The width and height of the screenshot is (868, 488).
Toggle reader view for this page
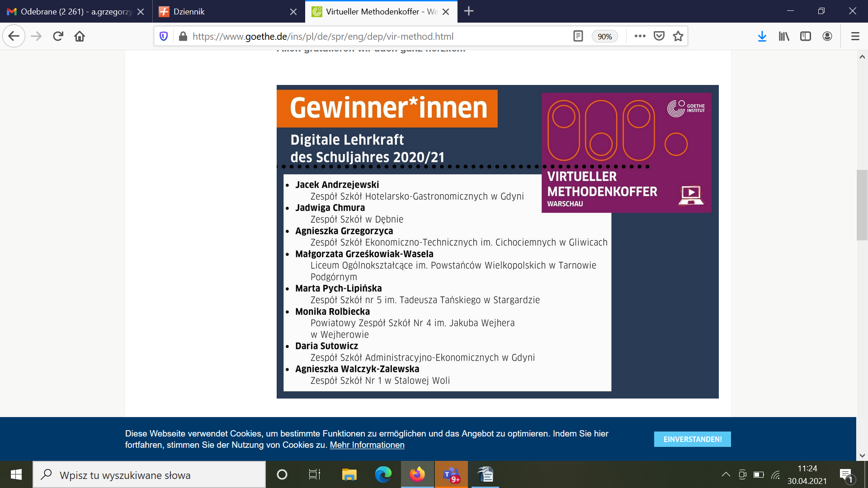click(578, 36)
